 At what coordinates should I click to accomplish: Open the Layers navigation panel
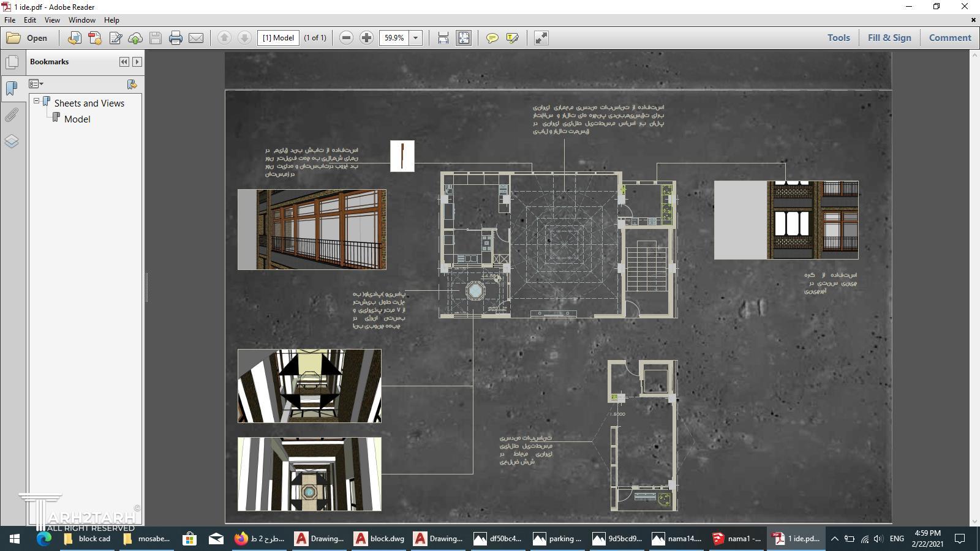[x=12, y=141]
